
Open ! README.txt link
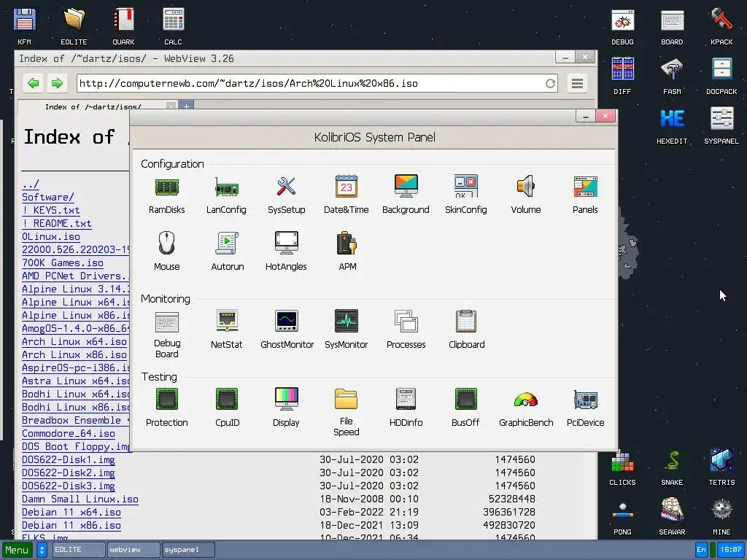pyautogui.click(x=57, y=223)
